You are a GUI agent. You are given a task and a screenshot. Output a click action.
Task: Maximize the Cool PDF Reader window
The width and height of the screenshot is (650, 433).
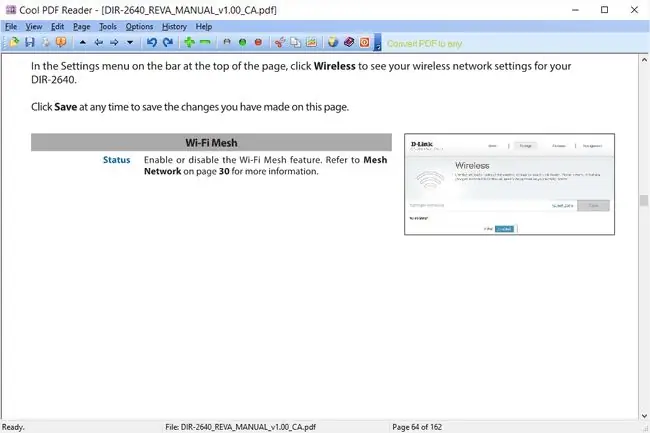click(x=604, y=10)
